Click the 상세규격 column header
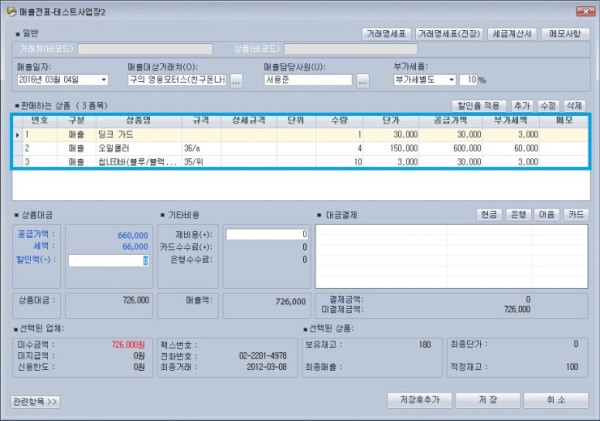The image size is (600, 421). (x=248, y=121)
